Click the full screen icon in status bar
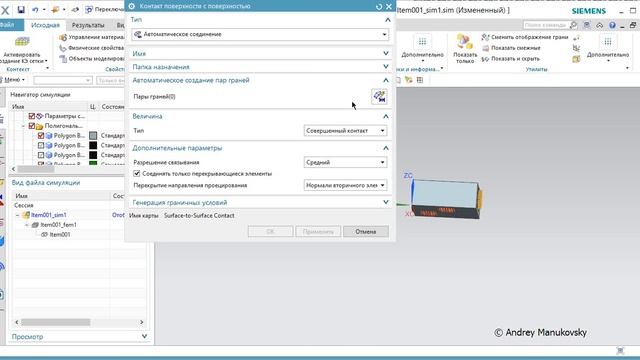Screen dimensions: 640x360 coord(620,351)
